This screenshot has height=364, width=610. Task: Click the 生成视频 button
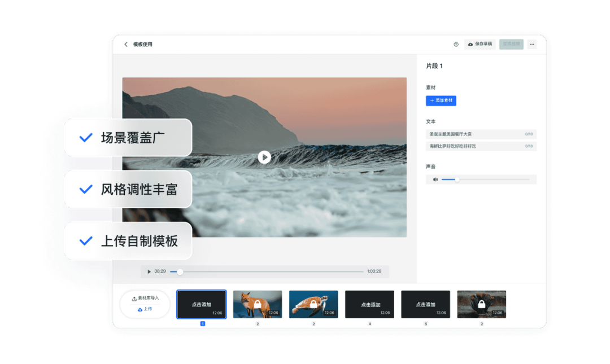tap(511, 45)
